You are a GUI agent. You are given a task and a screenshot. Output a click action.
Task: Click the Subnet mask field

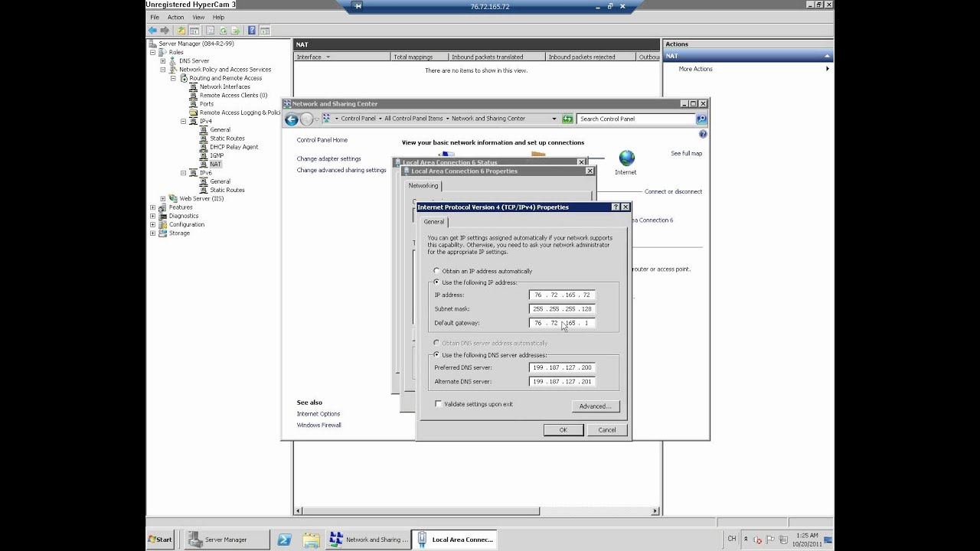tap(562, 309)
